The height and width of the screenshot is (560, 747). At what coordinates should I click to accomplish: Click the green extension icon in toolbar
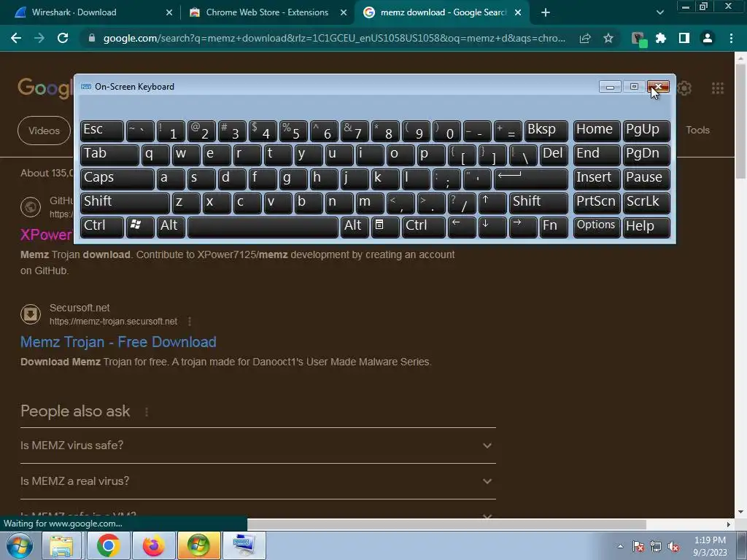(x=638, y=39)
